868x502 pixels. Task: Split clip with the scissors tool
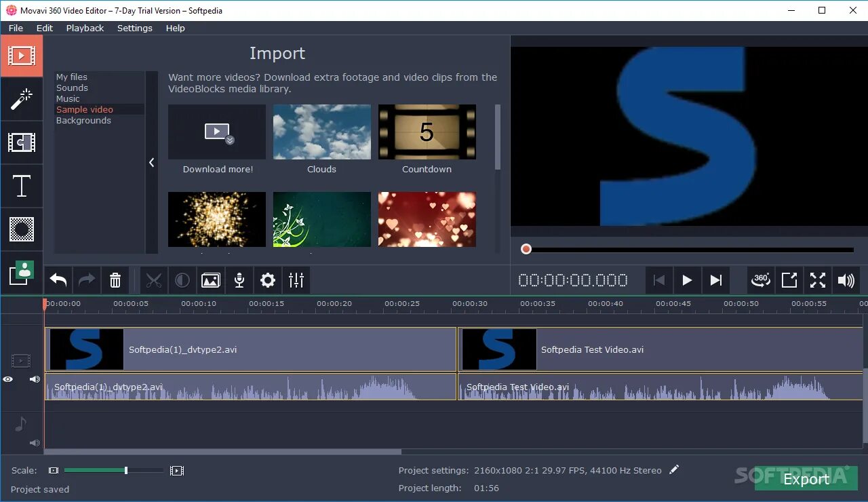coord(154,280)
